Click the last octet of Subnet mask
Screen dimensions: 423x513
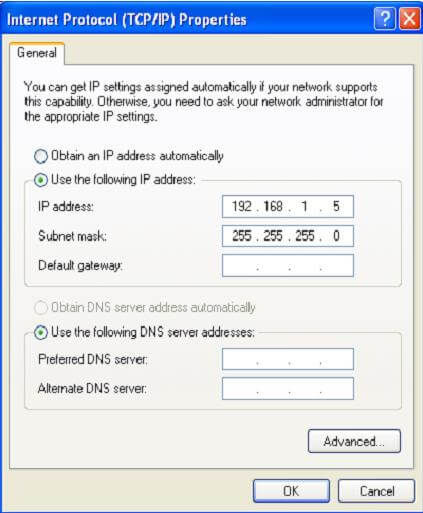pos(336,236)
